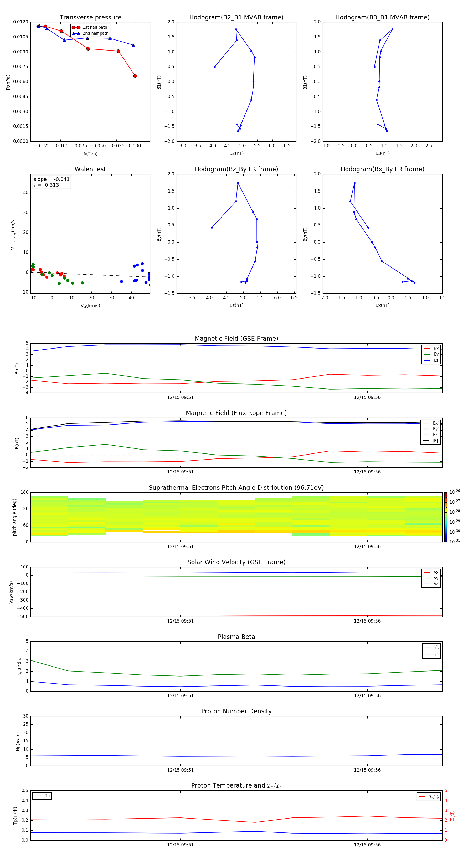Click the red right-hand Te/Tp axis label

453,815
